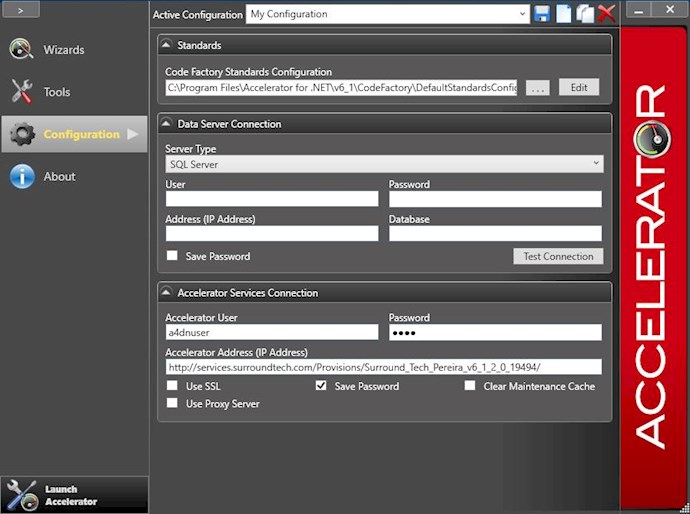The image size is (690, 514).
Task: Click the Code Factory Standards Configuration path field
Action: point(341,88)
